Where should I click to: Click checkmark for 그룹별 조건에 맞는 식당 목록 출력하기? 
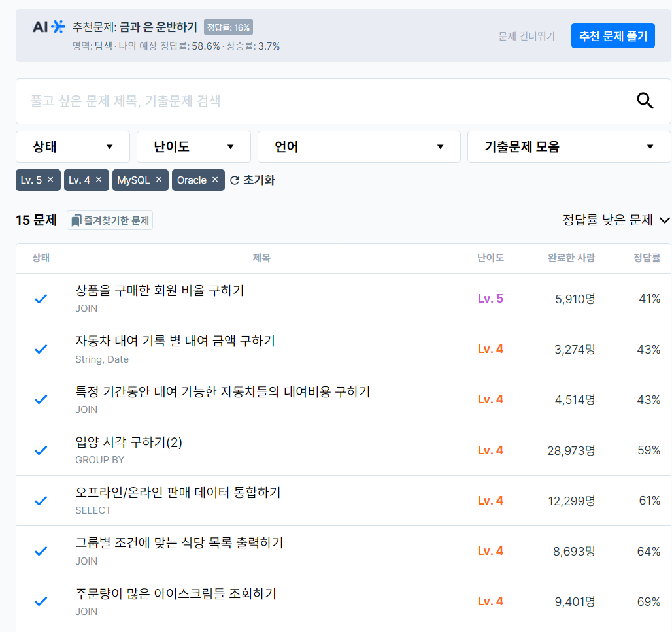point(41,551)
